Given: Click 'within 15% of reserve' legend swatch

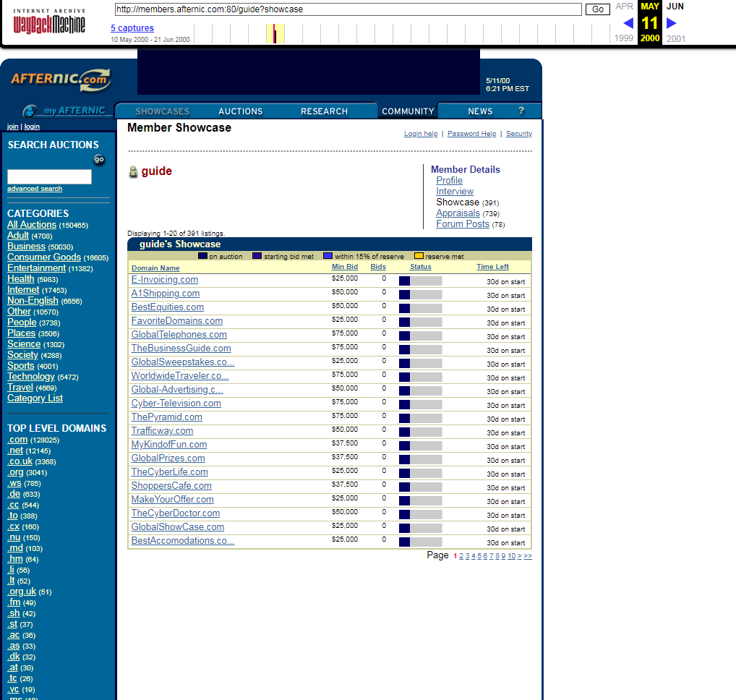Looking at the screenshot, I should [x=328, y=256].
